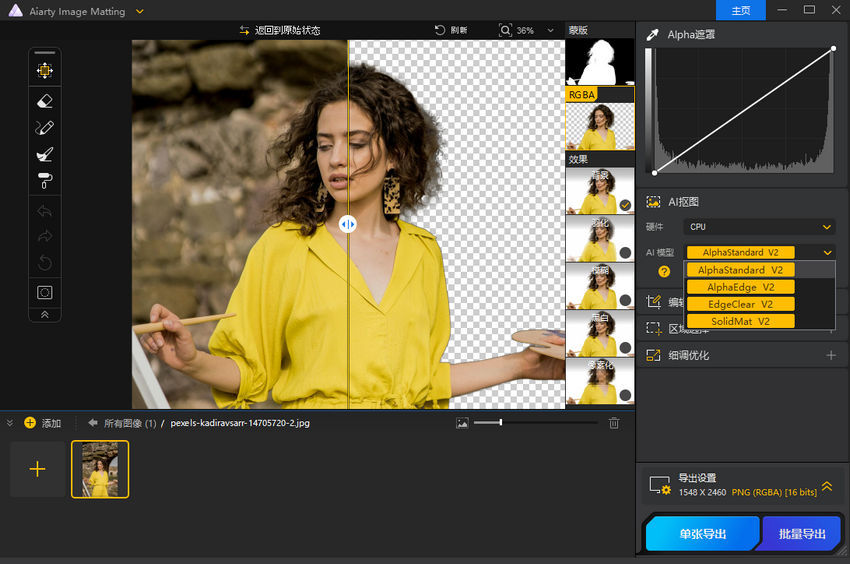
Task: Click the yellow help question mark icon
Action: 664,271
